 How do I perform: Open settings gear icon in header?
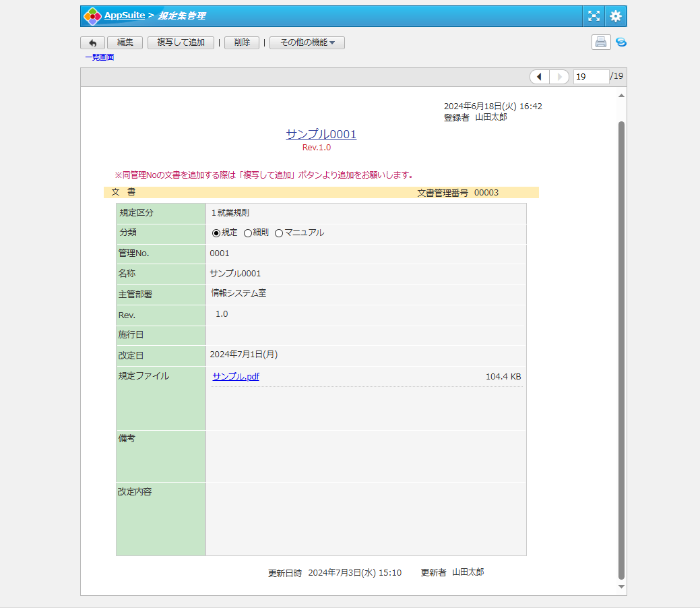click(615, 16)
